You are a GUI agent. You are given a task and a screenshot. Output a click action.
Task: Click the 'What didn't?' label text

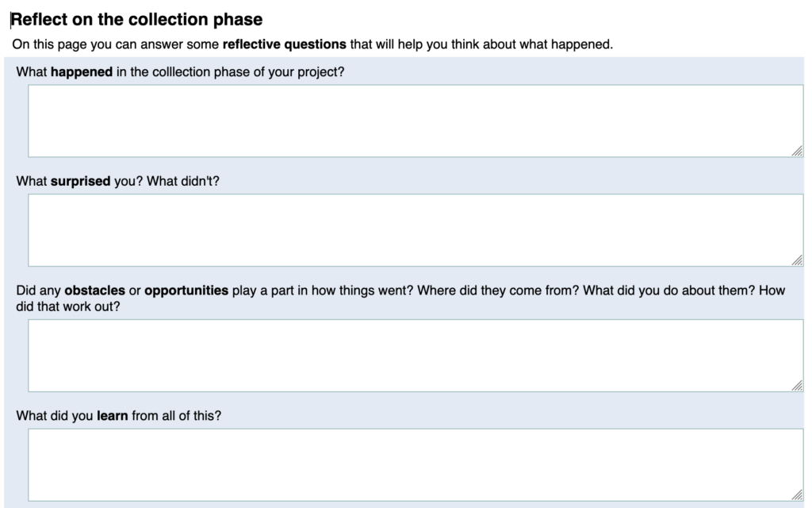coord(183,181)
